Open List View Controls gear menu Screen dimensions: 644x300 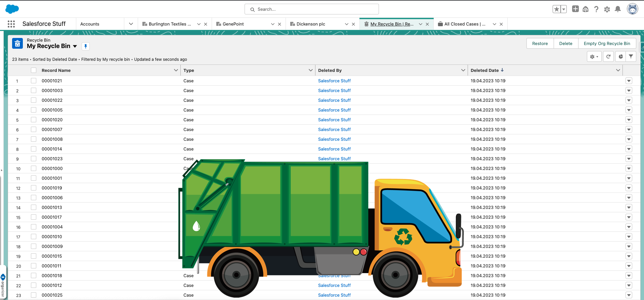pyautogui.click(x=594, y=56)
